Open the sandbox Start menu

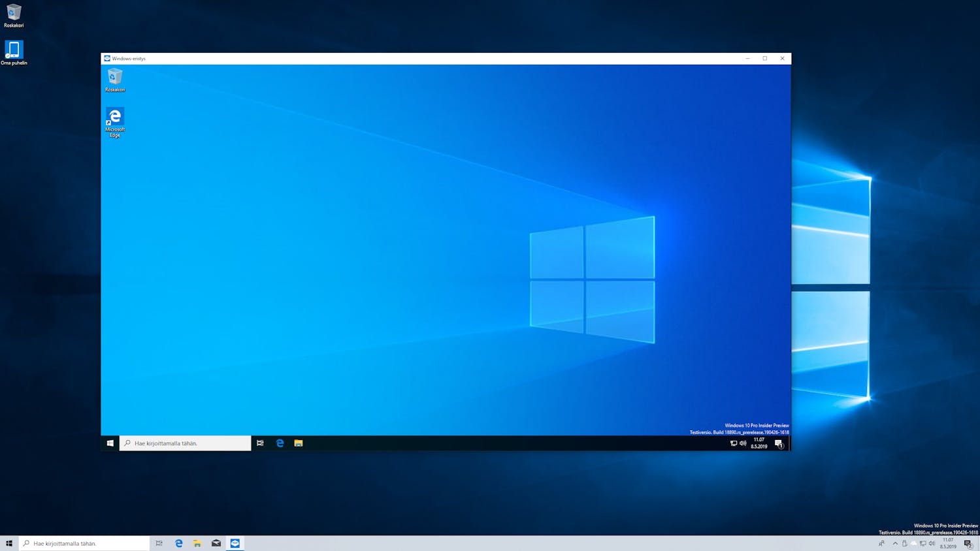[x=109, y=443]
